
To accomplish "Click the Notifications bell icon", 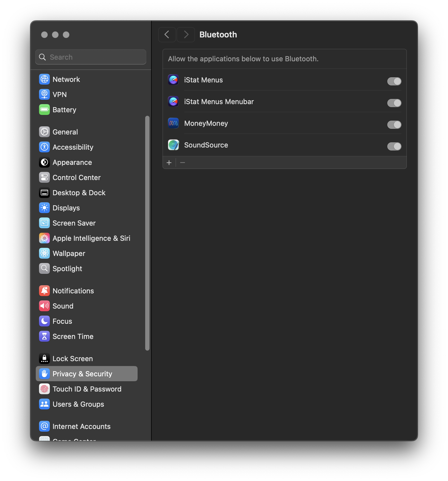I will (44, 291).
